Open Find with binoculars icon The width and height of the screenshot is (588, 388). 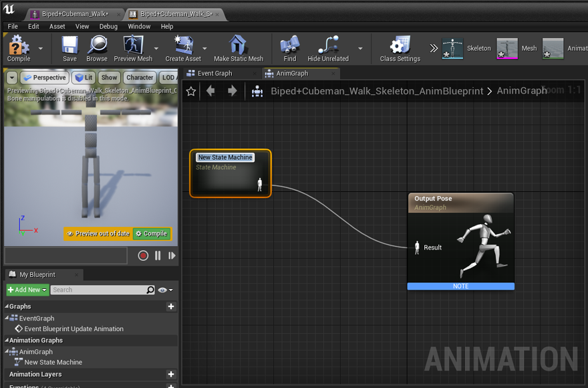coord(290,48)
